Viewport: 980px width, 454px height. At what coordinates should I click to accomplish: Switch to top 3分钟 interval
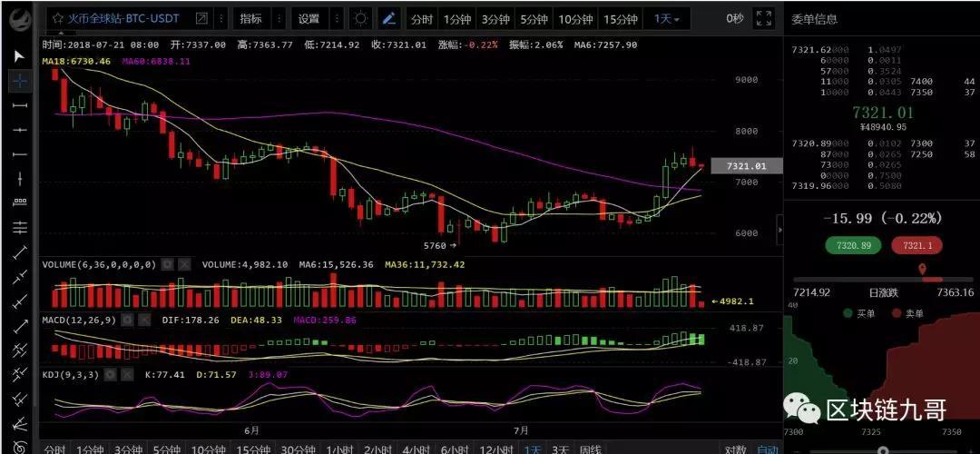click(x=495, y=19)
